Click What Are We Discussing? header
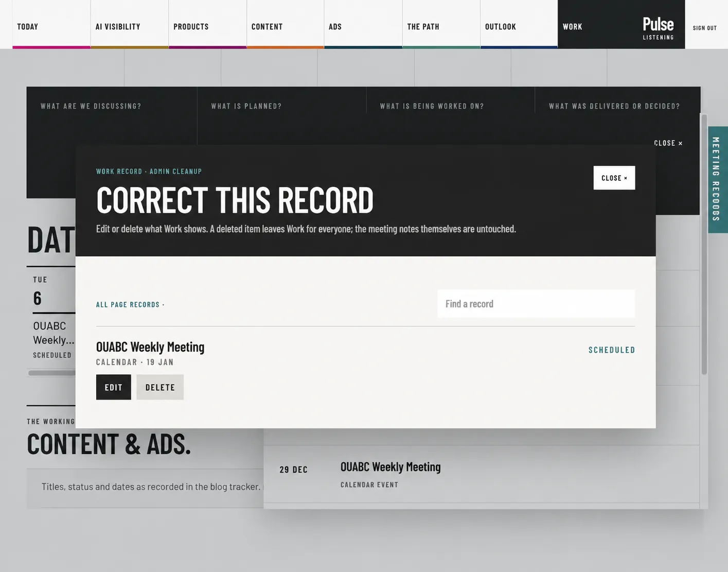The image size is (728, 572). click(91, 106)
